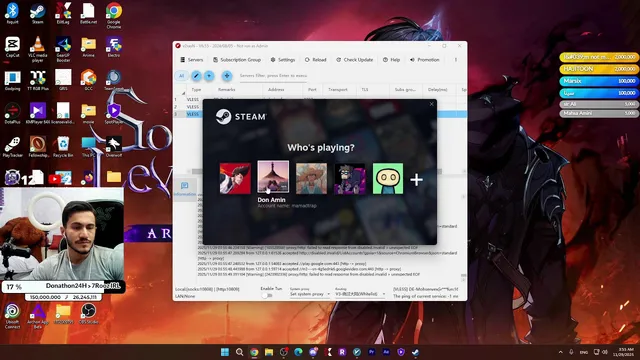Click the blue crosshair add button
Image resolution: width=640 pixels, height=360 pixels.
coord(227,76)
